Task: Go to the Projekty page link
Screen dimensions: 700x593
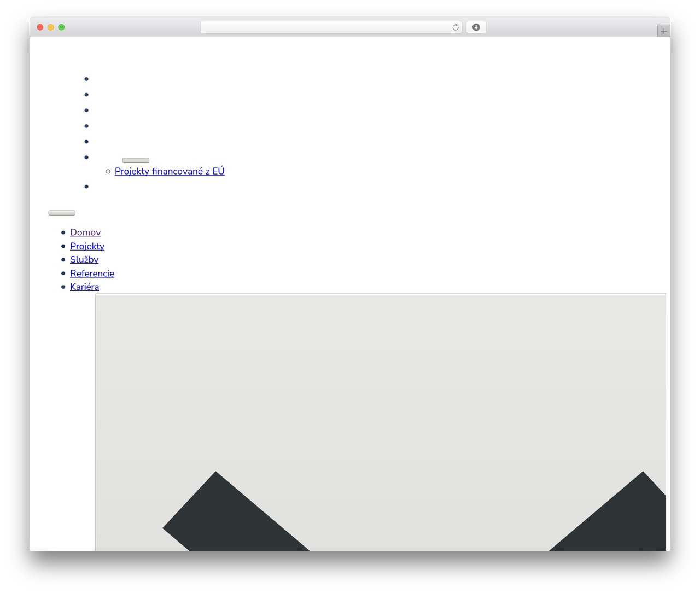Action: (x=87, y=246)
